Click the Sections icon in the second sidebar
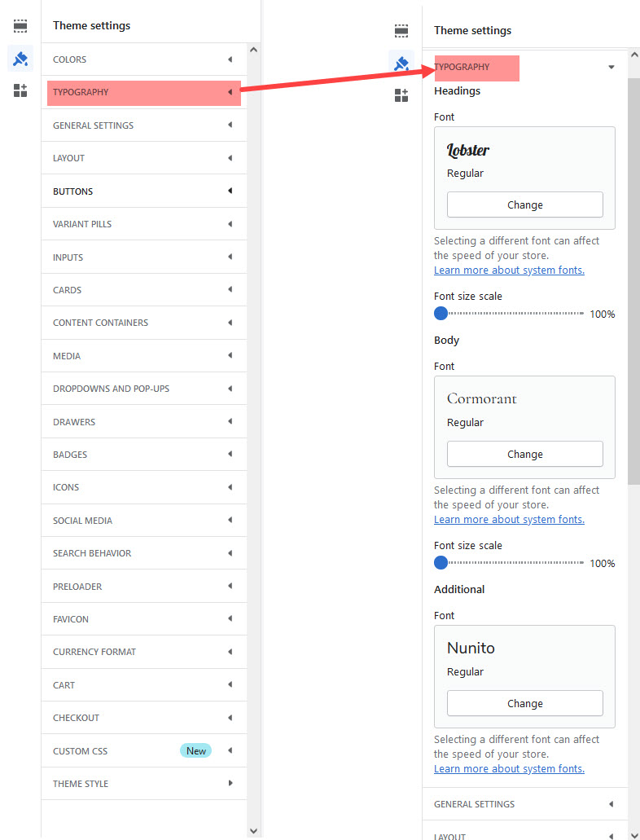 [x=401, y=30]
